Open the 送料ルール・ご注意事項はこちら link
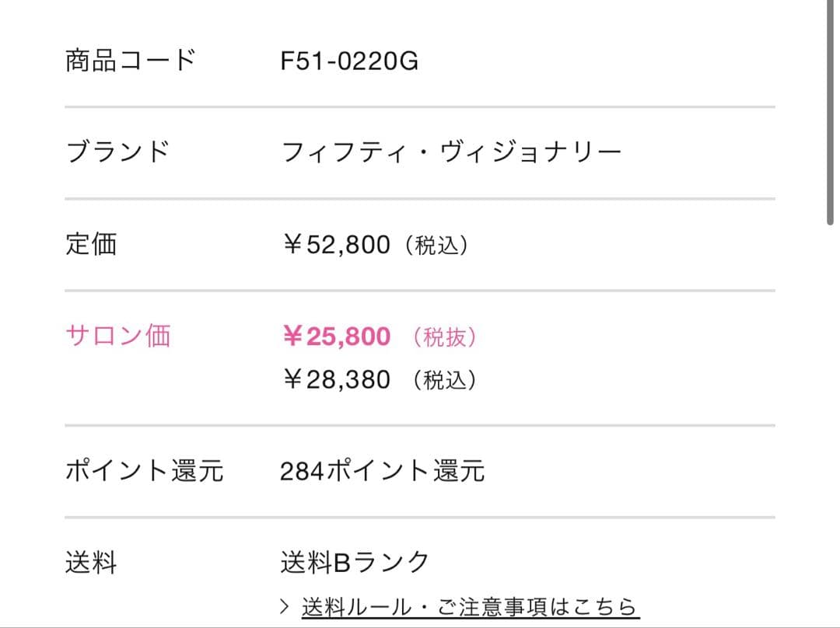The width and height of the screenshot is (840, 628). point(470,606)
